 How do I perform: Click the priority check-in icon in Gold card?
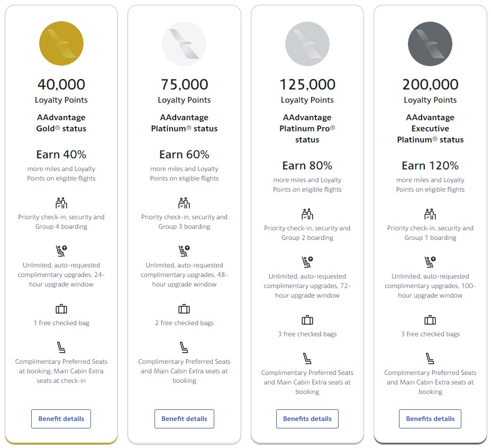tap(61, 203)
